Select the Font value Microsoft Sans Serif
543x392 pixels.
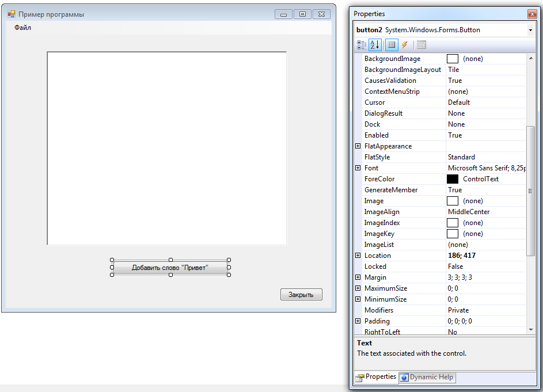(x=487, y=168)
